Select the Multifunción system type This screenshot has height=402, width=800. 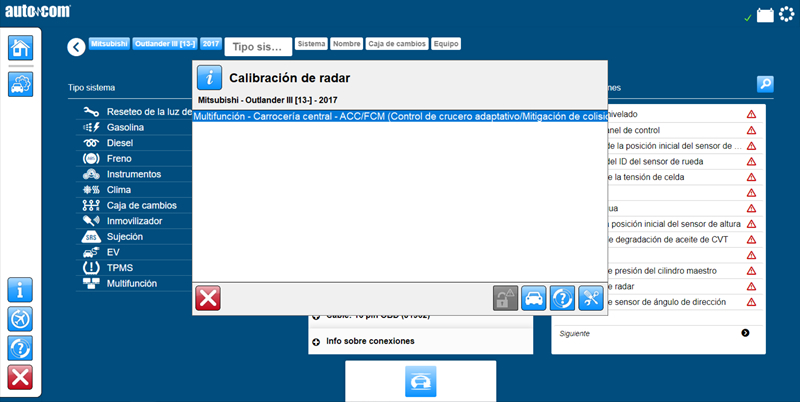click(x=134, y=284)
